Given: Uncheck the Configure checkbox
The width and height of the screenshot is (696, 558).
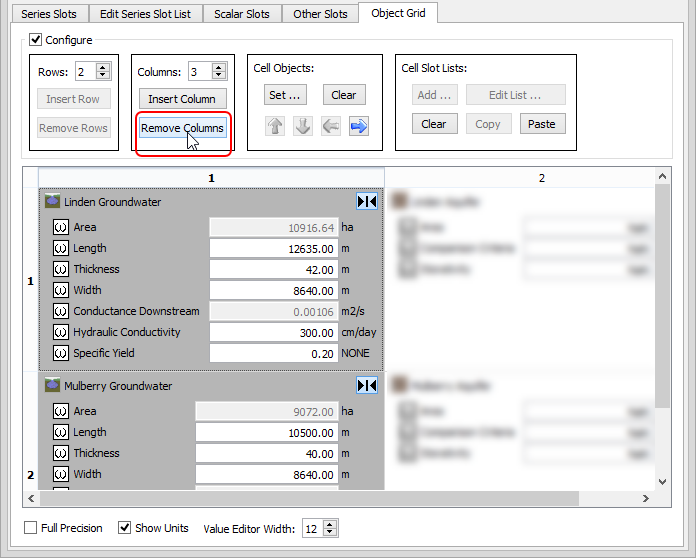Looking at the screenshot, I should pos(36,40).
